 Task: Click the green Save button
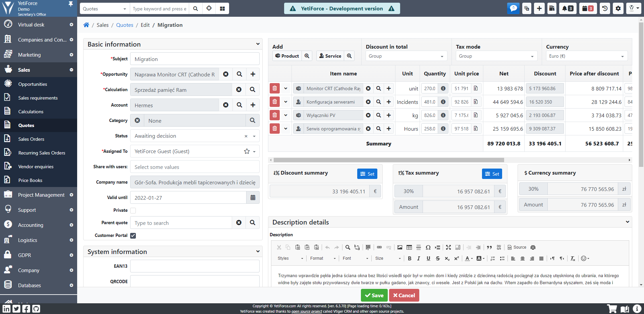(x=374, y=295)
